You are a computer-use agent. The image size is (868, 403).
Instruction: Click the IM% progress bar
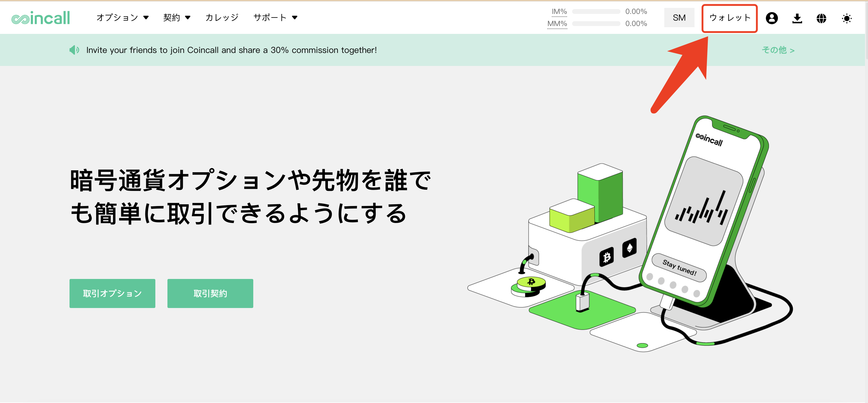pyautogui.click(x=596, y=11)
